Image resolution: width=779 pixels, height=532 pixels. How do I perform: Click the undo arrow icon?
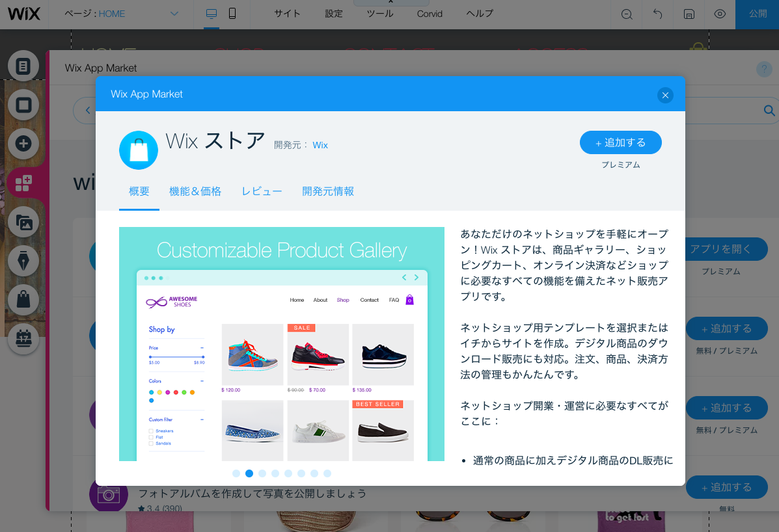tap(658, 14)
